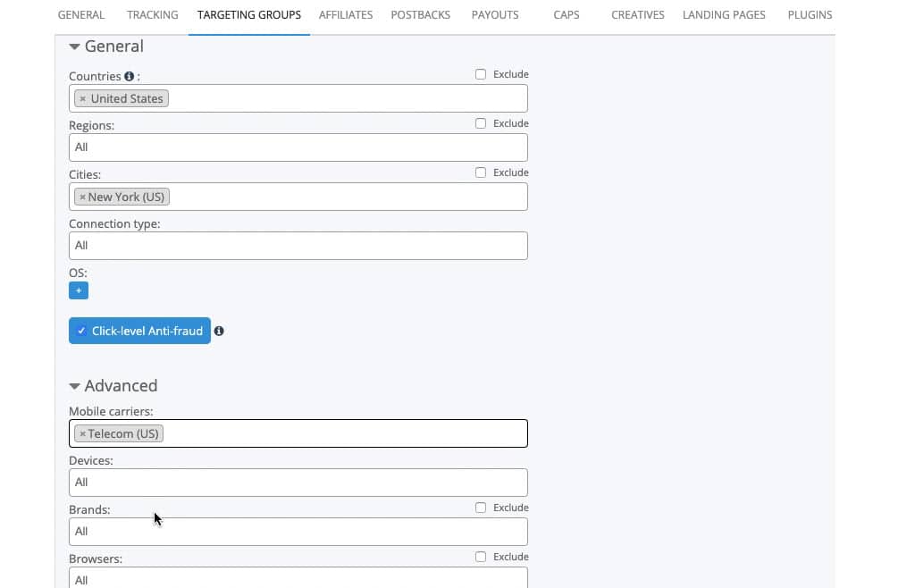The image size is (915, 588).
Task: Open the Connection type field
Action: (x=298, y=246)
